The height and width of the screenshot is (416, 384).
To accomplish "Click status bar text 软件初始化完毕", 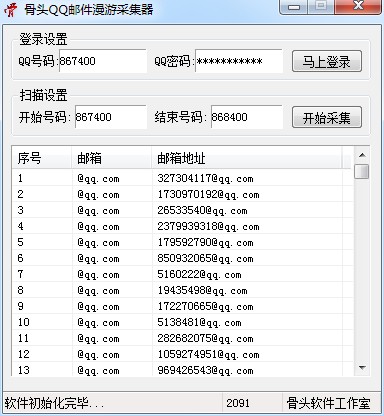I will (54, 403).
